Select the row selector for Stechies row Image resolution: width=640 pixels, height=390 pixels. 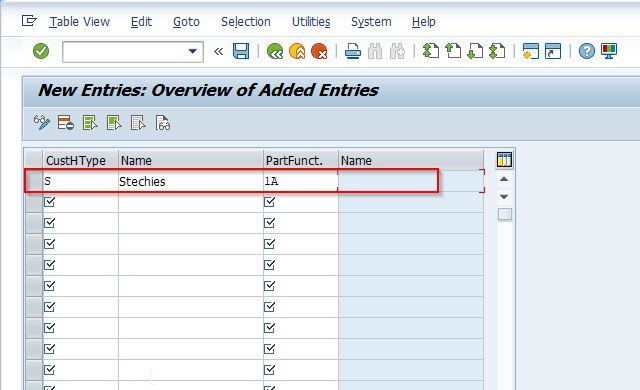(x=34, y=181)
